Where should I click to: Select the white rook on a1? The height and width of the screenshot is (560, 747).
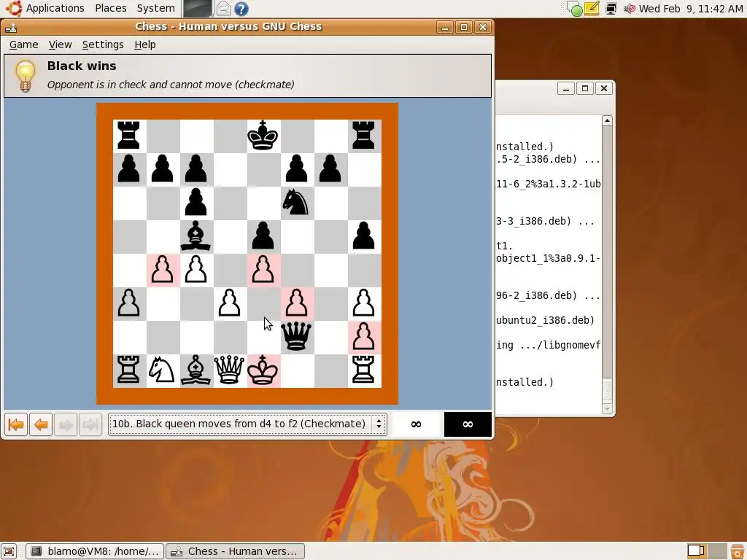pyautogui.click(x=128, y=370)
